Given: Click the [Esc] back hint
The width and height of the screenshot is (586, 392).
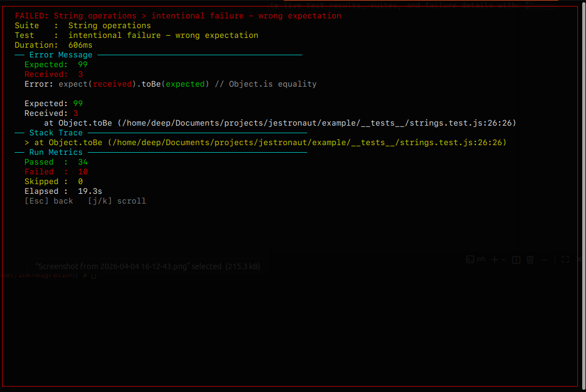Looking at the screenshot, I should click(49, 201).
